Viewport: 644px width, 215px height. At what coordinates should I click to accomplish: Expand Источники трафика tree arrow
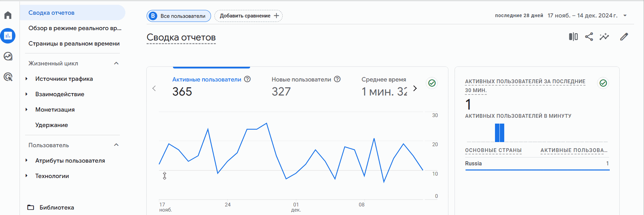(x=27, y=79)
